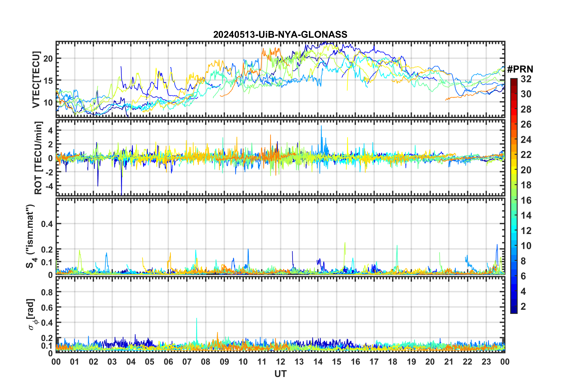The width and height of the screenshot is (561, 392).
Task: Select UT axis hour label 12
Action: coord(280,362)
